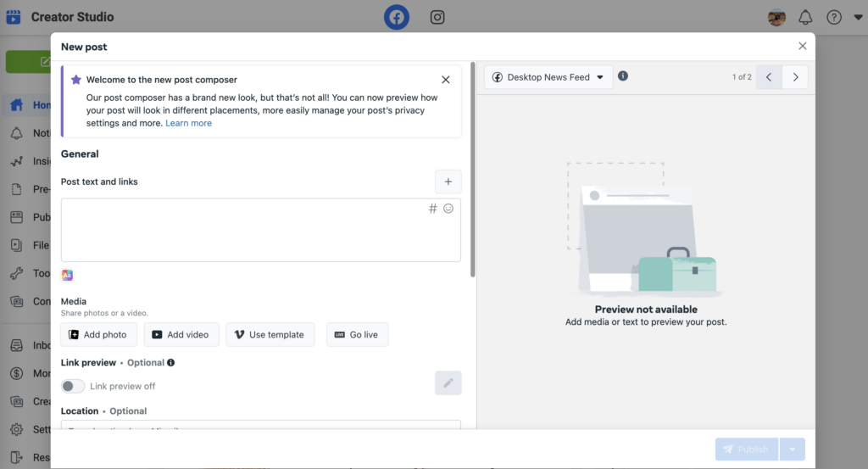Click the info icon beside placement dropdown
Image resolution: width=868 pixels, height=469 pixels.
[x=623, y=75]
